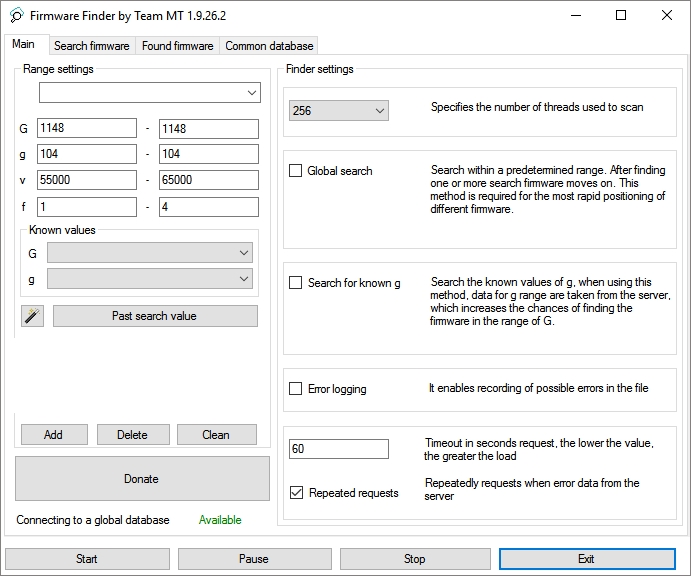Image resolution: width=691 pixels, height=576 pixels.
Task: Open the Common database tab
Action: click(269, 46)
